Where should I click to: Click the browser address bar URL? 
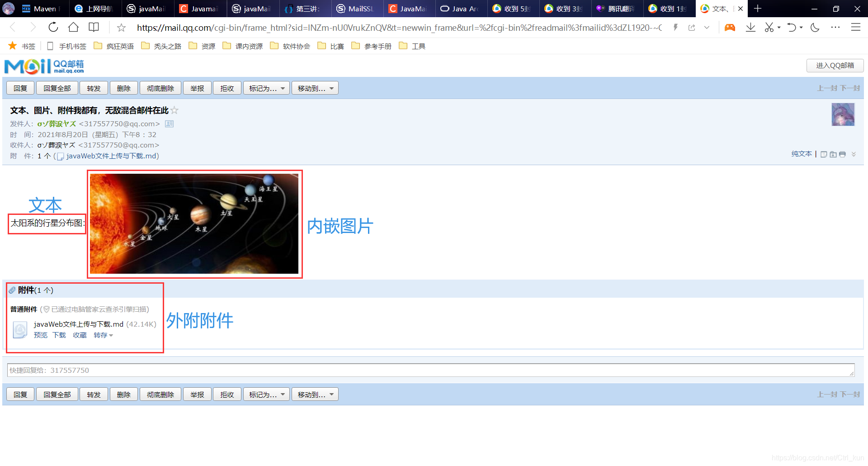coord(399,28)
